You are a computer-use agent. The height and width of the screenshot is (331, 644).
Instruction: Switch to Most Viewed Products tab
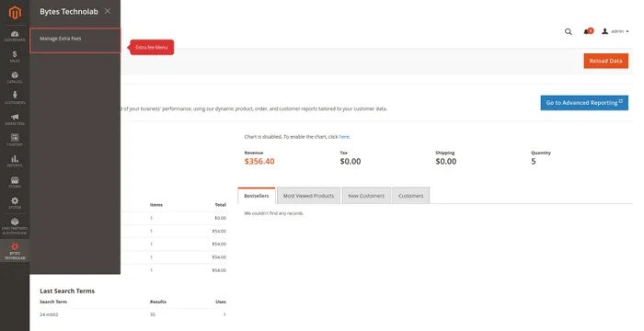click(x=308, y=196)
